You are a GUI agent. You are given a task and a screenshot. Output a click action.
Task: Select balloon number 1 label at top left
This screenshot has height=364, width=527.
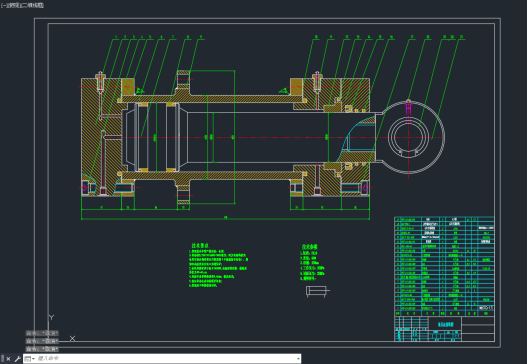[x=116, y=37]
